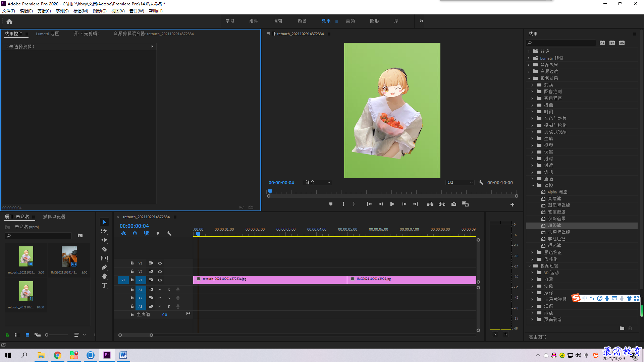Toggle lock on V3 track
644x362 pixels.
132,263
